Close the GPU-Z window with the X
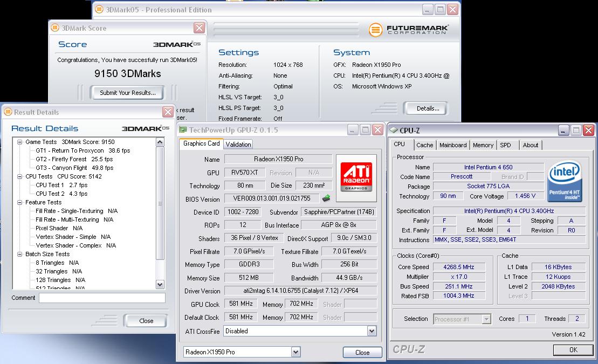This screenshot has width=598, height=364. (x=377, y=130)
